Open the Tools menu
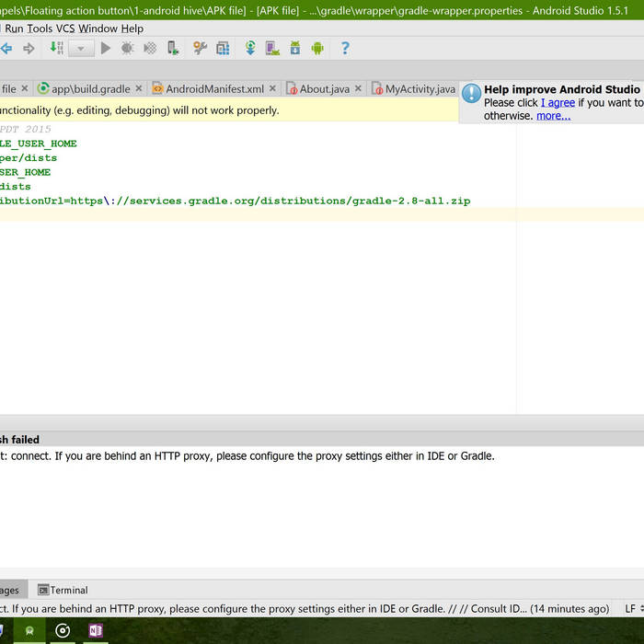The image size is (644, 644). [40, 29]
